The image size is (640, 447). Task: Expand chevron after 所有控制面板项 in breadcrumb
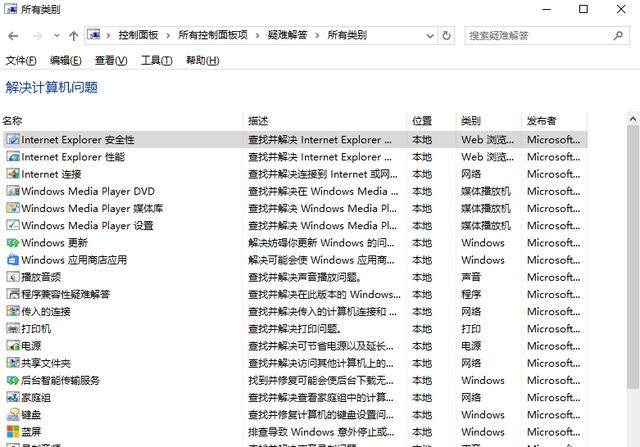click(258, 36)
